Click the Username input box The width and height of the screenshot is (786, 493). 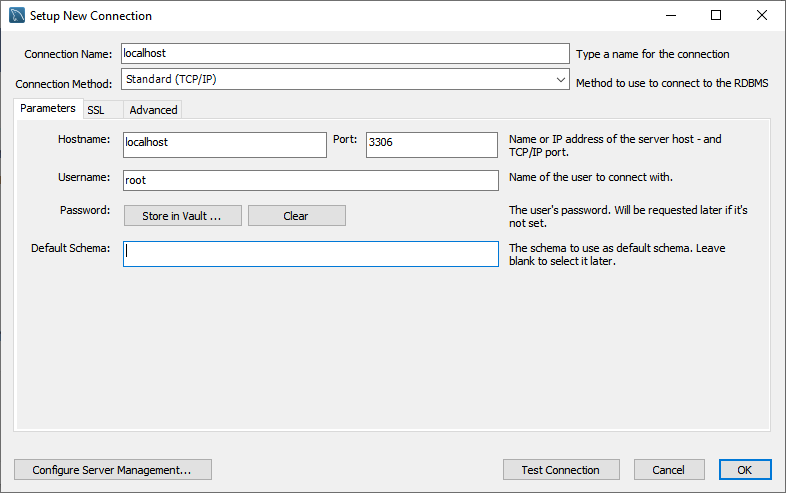click(310, 180)
